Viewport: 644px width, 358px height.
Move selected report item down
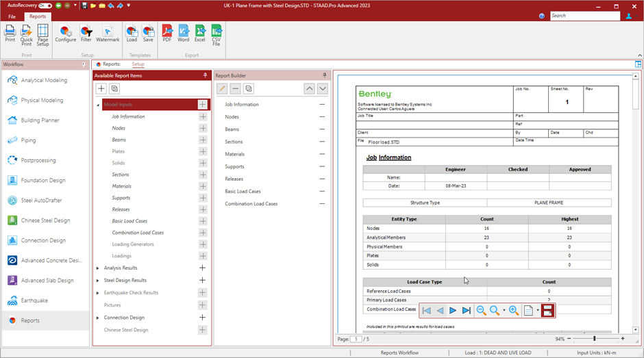323,89
